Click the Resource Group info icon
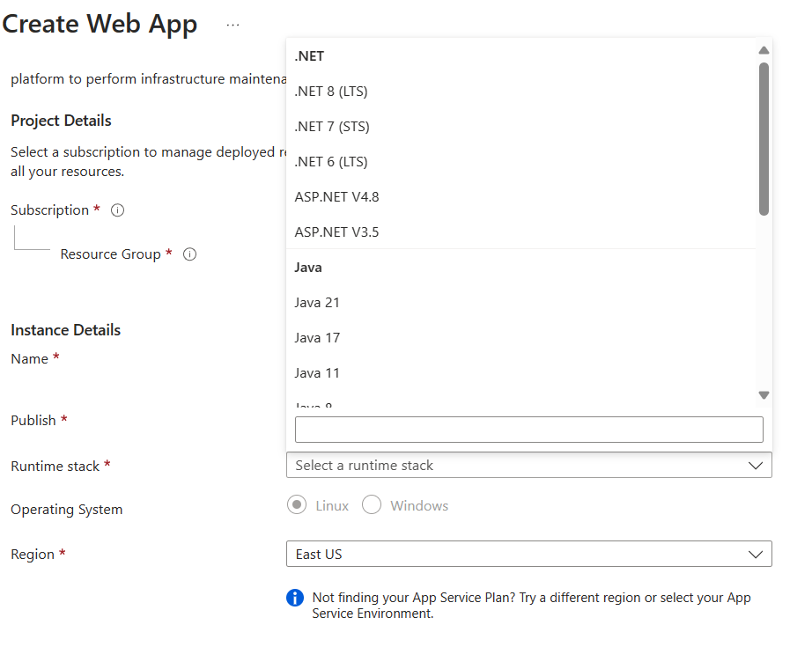 (189, 254)
